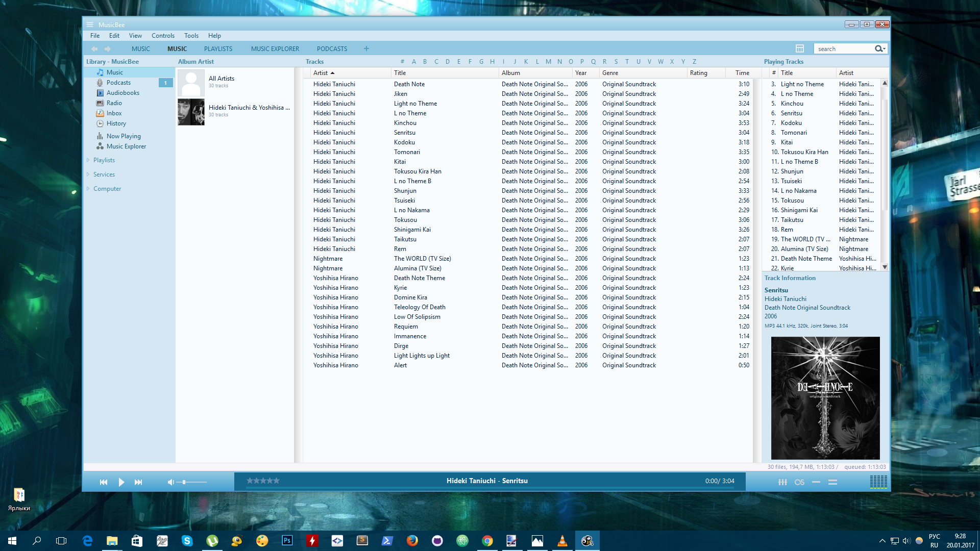Viewport: 980px width, 551px height.
Task: Open the Tools menu
Action: 191,36
